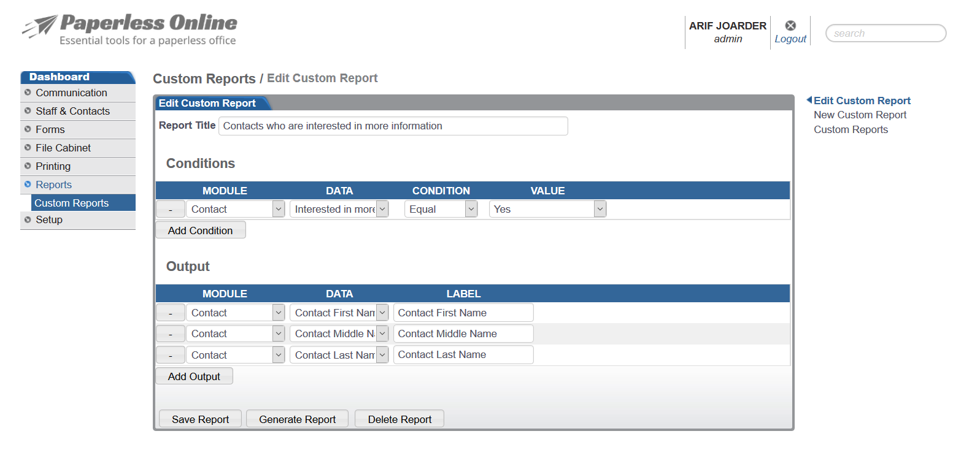Open the Contact First Name data dropdown

coord(339,313)
